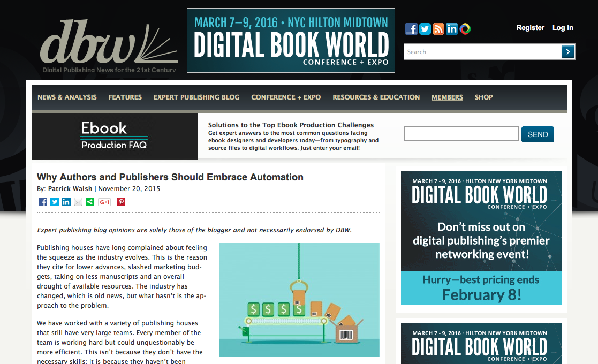
Task: Open the RSS feed icon in the header
Action: point(438,28)
